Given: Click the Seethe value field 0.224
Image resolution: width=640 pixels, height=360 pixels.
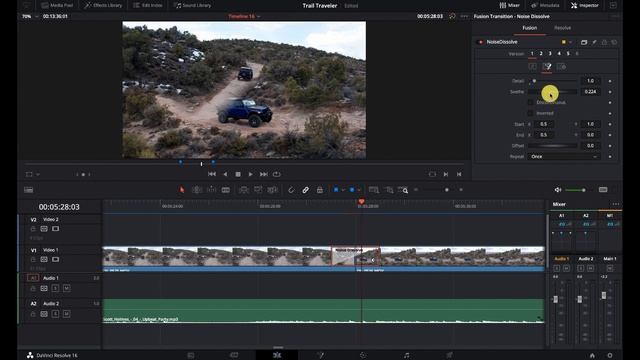Looking at the screenshot, I should pos(590,92).
